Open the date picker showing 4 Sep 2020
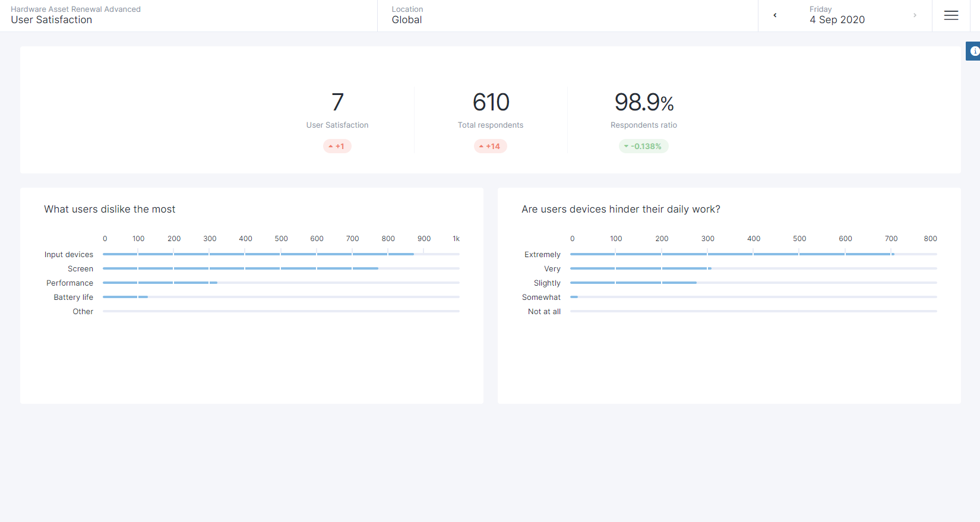 coord(837,15)
